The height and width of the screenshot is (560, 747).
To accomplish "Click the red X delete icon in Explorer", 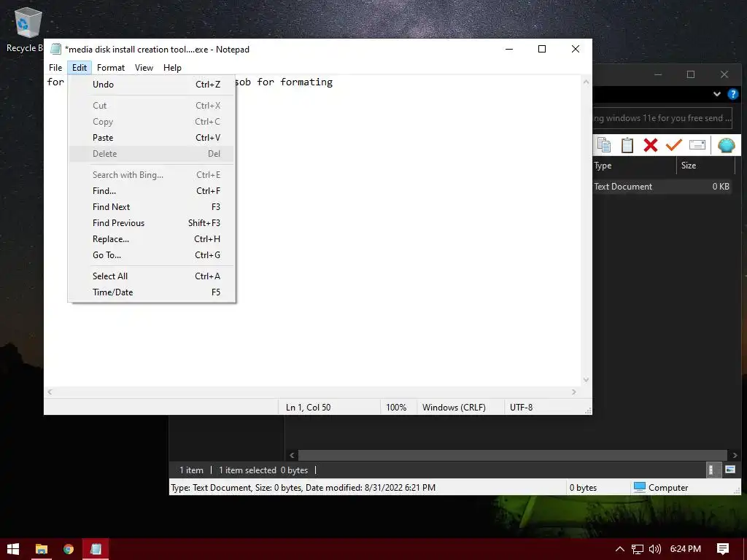I will (650, 145).
